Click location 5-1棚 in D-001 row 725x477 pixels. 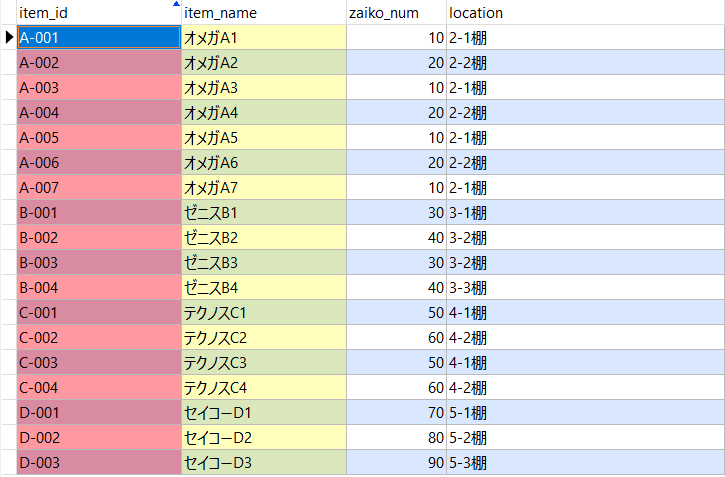tap(585, 412)
